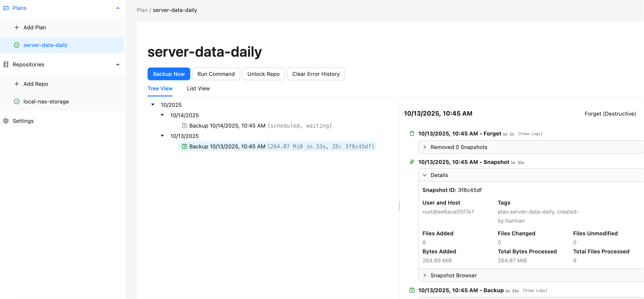Image resolution: width=644 pixels, height=299 pixels.
Task: Click the Clear Error History button
Action: (x=316, y=74)
